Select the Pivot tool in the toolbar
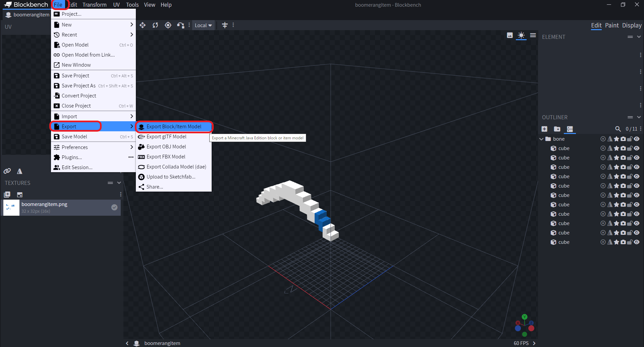 (168, 25)
